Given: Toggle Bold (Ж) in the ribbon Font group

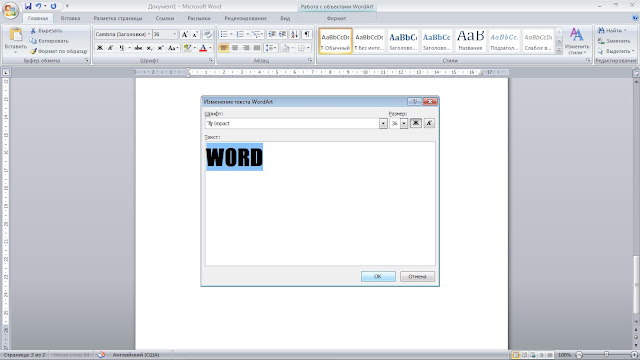Looking at the screenshot, I should (x=100, y=48).
